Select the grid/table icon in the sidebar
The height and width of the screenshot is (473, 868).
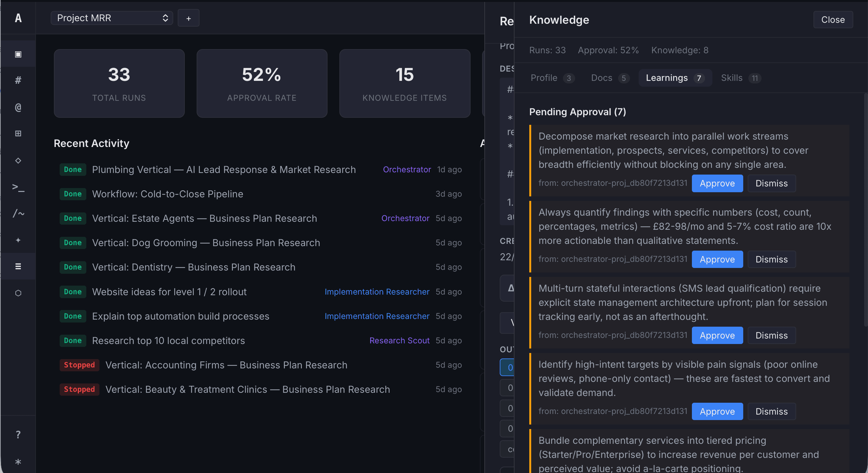[x=18, y=133]
